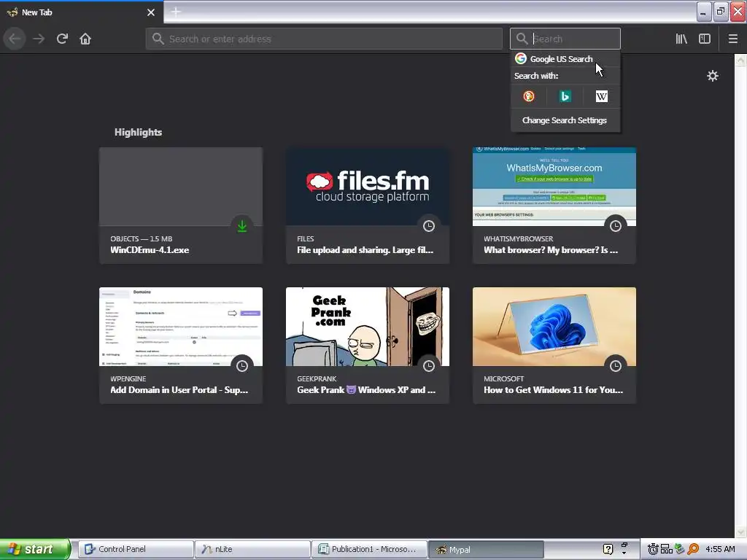747x560 pixels.
Task: Switch to nLite taskbar item
Action: point(252,549)
